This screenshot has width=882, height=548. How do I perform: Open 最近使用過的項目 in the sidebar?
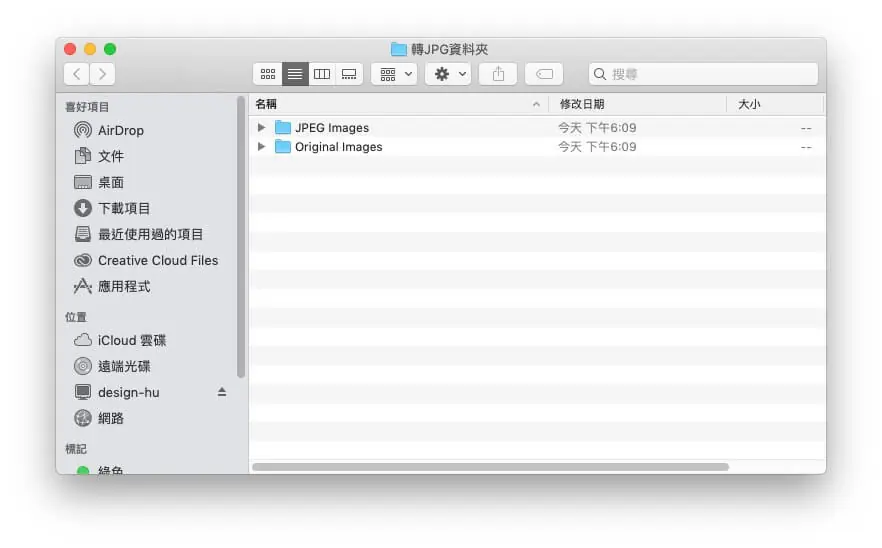tap(138, 234)
